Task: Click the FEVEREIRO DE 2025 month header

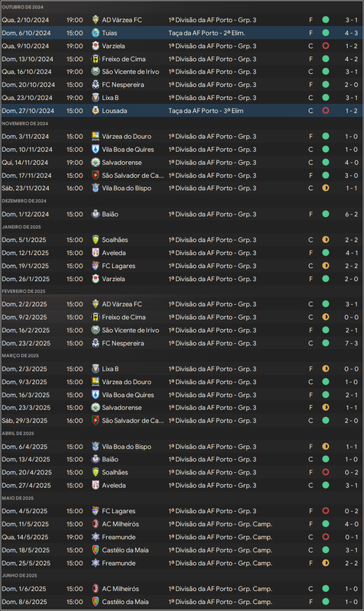Action: [x=24, y=291]
